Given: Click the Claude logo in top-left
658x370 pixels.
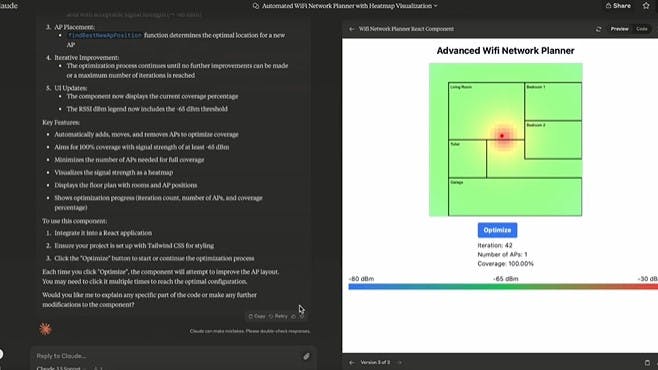Looking at the screenshot, I should (8, 6).
